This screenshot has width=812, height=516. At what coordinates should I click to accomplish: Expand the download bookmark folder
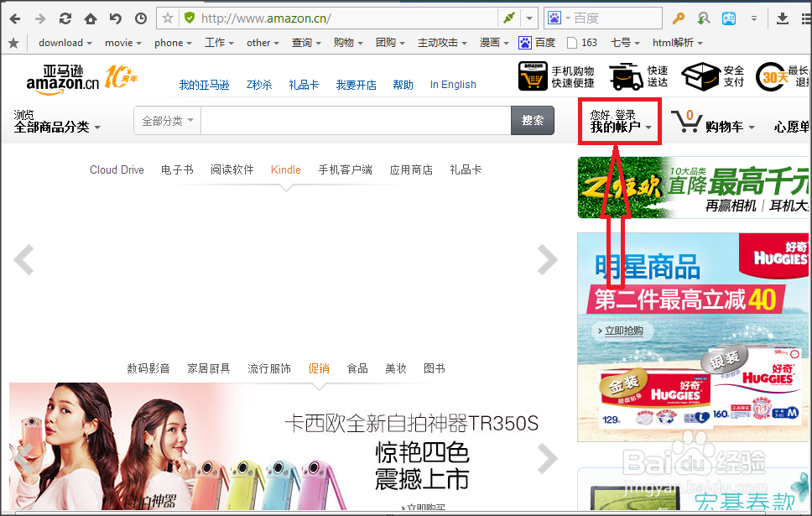[65, 43]
